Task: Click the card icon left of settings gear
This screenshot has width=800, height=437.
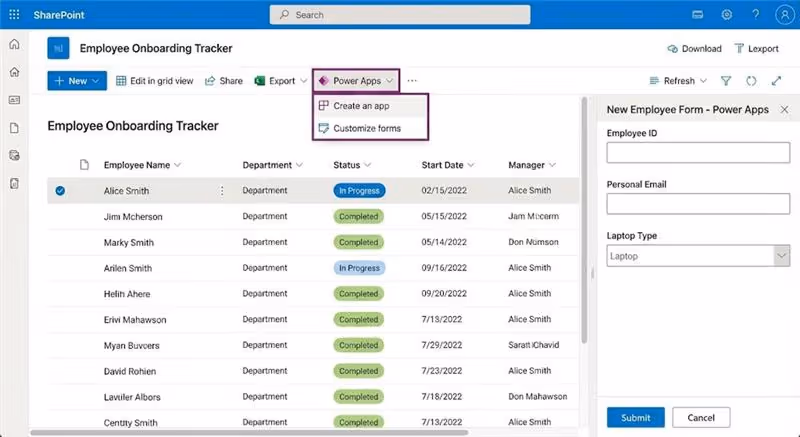Action: point(697,15)
